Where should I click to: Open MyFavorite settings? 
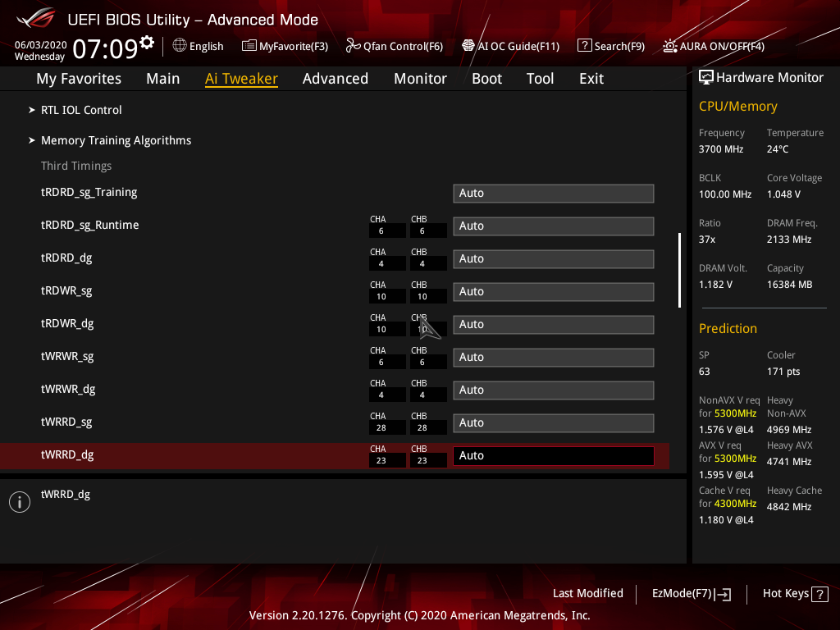(285, 46)
